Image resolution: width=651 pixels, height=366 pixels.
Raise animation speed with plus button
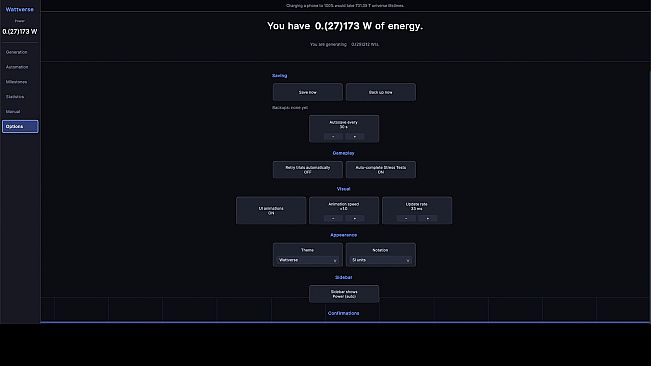355,218
